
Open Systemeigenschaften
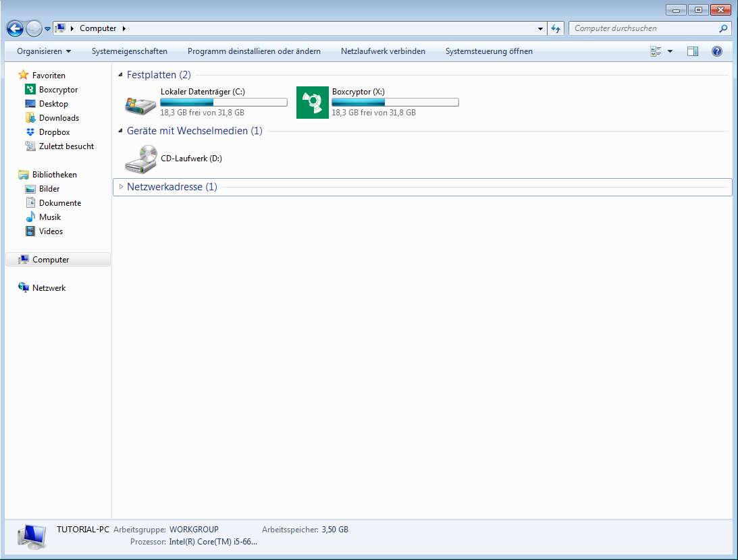coord(130,51)
